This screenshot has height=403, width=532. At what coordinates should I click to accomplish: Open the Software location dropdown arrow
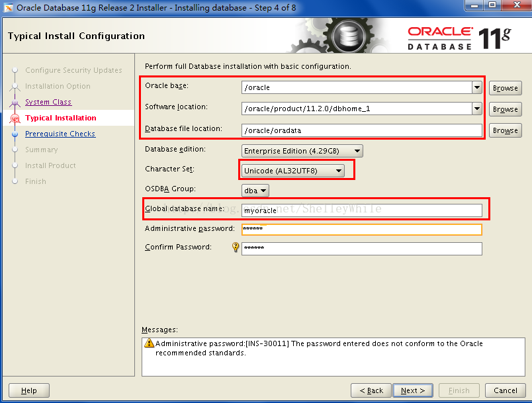[477, 109]
